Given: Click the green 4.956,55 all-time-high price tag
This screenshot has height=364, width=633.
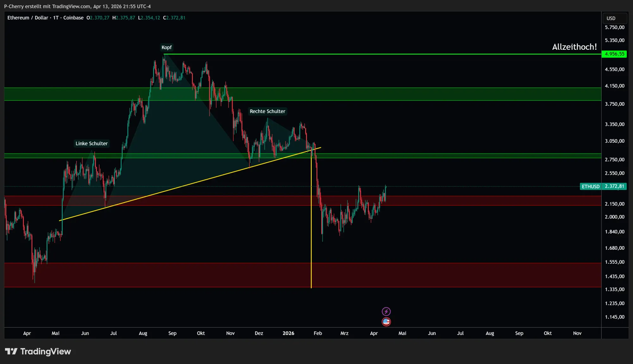Looking at the screenshot, I should pyautogui.click(x=614, y=54).
